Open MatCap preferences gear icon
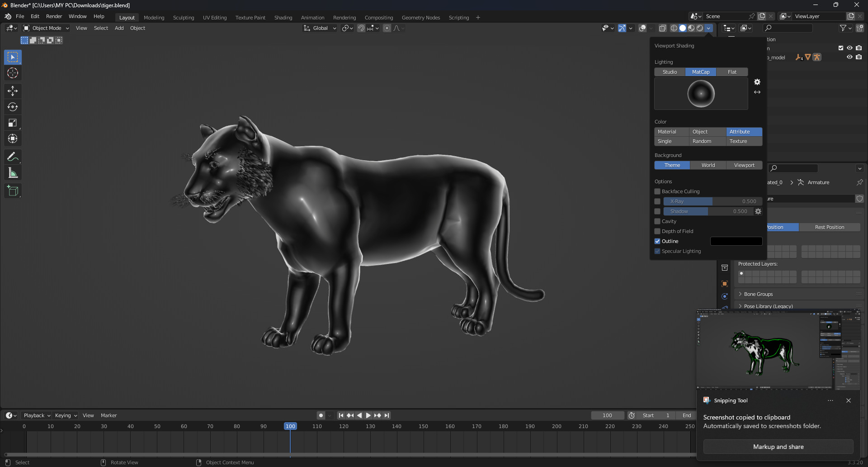The width and height of the screenshot is (868, 467). coord(757,82)
